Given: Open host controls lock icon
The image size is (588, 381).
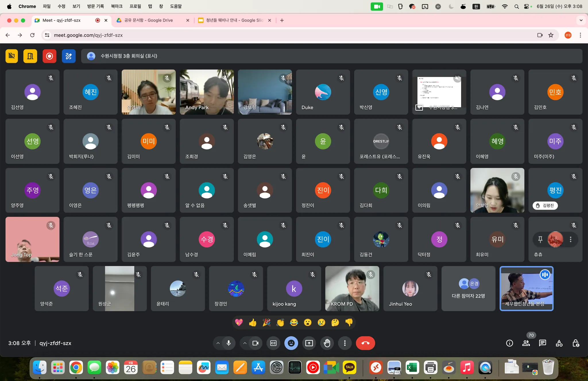Looking at the screenshot, I should coord(576,343).
